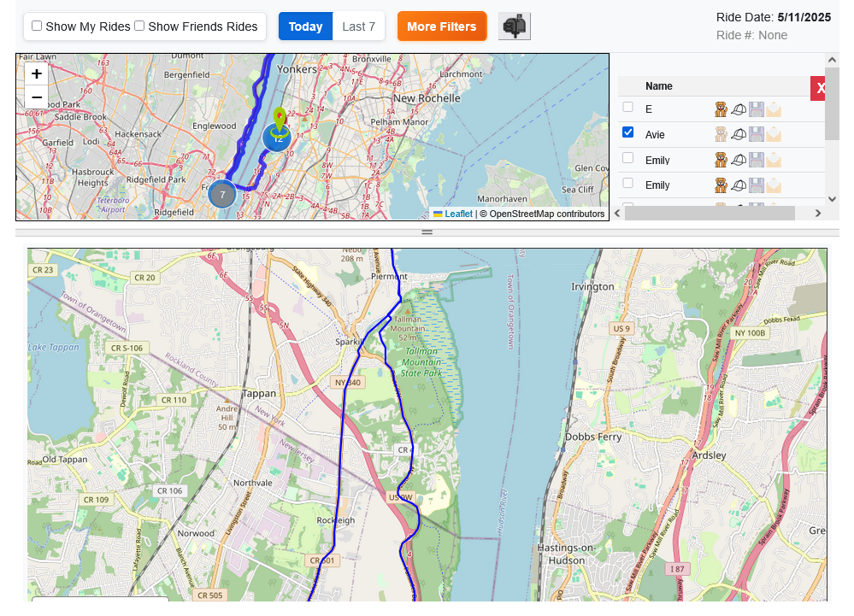The image size is (854, 616).
Task: Expand the blue cluster marker labeled 12
Action: click(x=277, y=138)
